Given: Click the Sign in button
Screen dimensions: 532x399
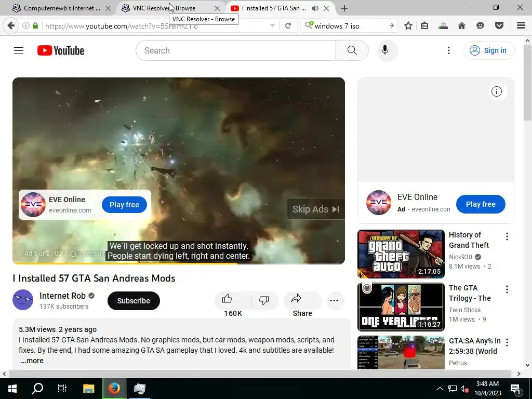Looking at the screenshot, I should 488,50.
